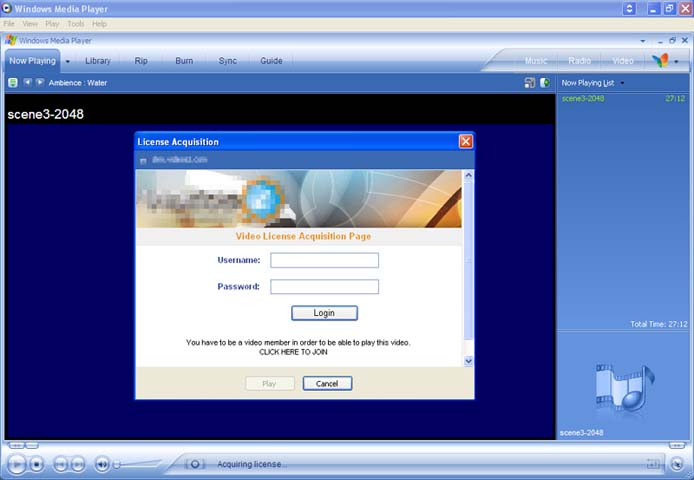This screenshot has height=480, width=694.
Task: Open the MSN butterfly icon
Action: 660,61
